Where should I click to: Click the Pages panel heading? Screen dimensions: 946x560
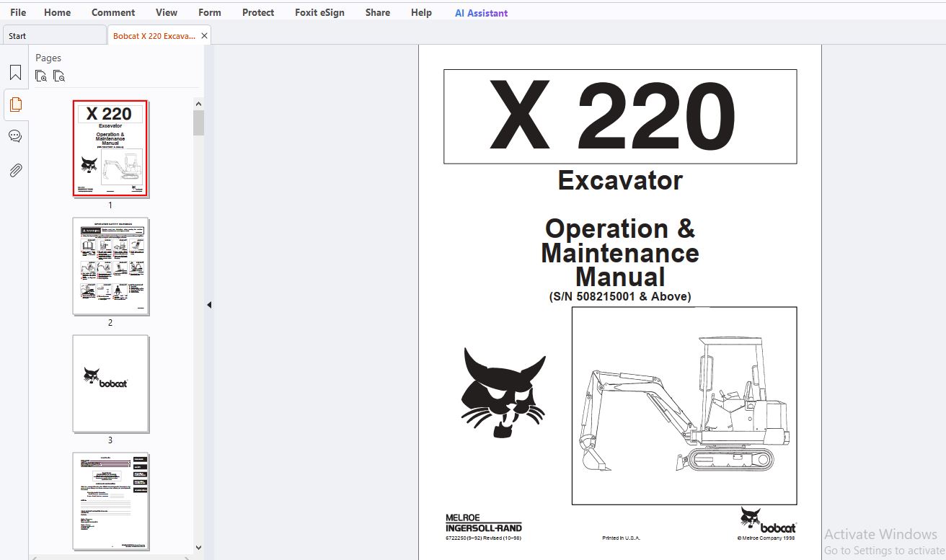[48, 58]
